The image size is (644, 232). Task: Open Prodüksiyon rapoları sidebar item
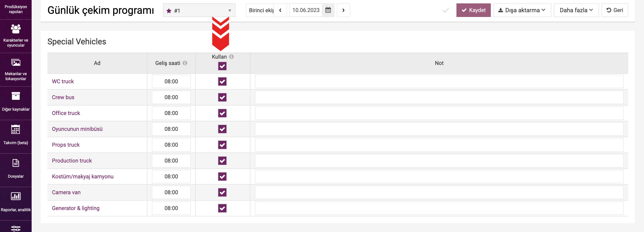(x=16, y=9)
